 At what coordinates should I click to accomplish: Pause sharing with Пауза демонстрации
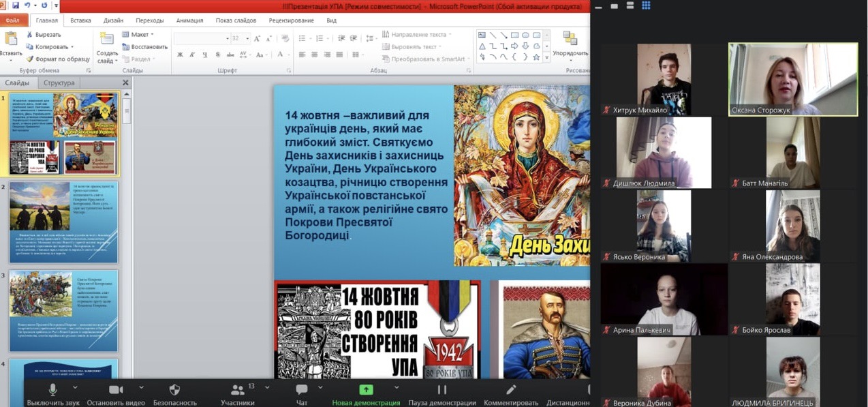tap(442, 393)
